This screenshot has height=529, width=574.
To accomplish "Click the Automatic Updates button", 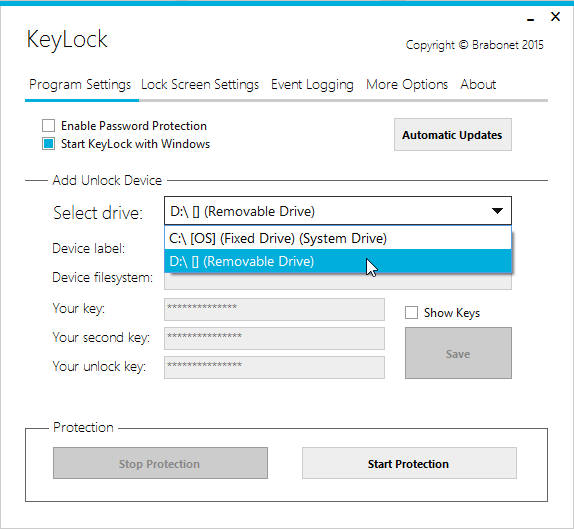I will pyautogui.click(x=452, y=135).
